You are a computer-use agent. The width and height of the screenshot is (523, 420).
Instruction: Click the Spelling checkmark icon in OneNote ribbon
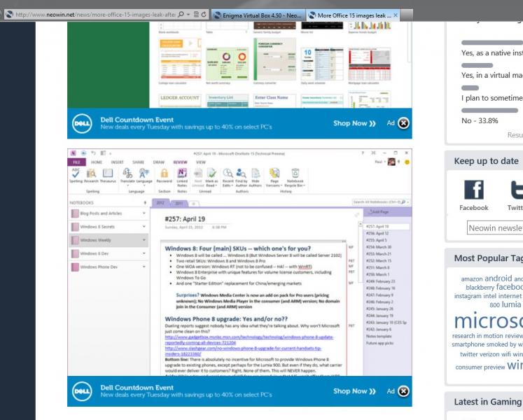point(76,173)
